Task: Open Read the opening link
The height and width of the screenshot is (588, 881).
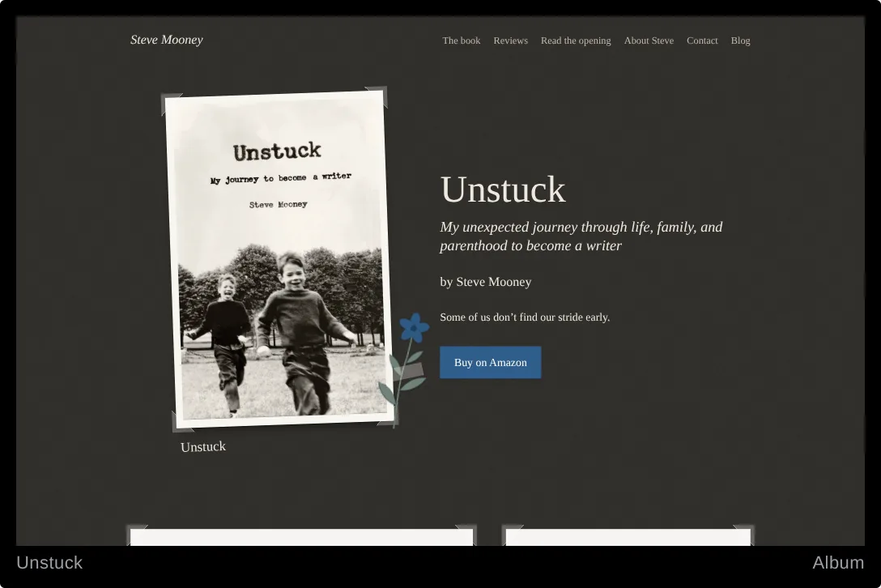Action: (x=576, y=40)
